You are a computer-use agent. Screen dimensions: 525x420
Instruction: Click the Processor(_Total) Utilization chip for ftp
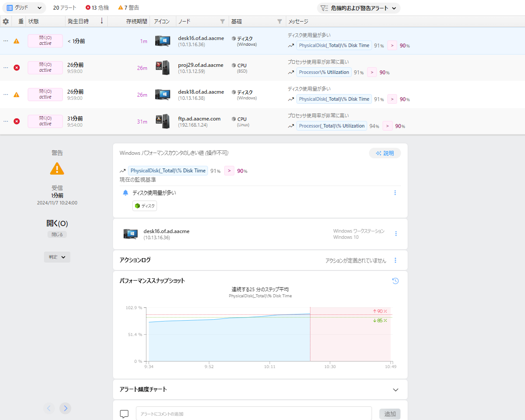tap(332, 126)
